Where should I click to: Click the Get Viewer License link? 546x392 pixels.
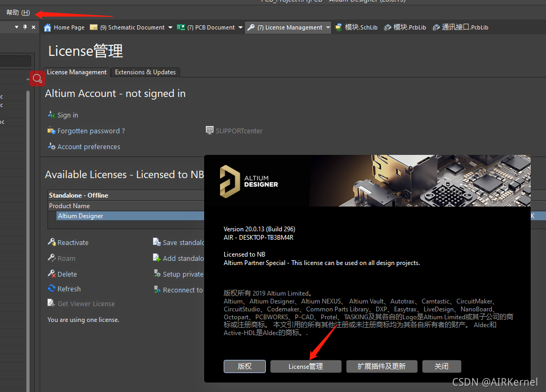click(86, 303)
